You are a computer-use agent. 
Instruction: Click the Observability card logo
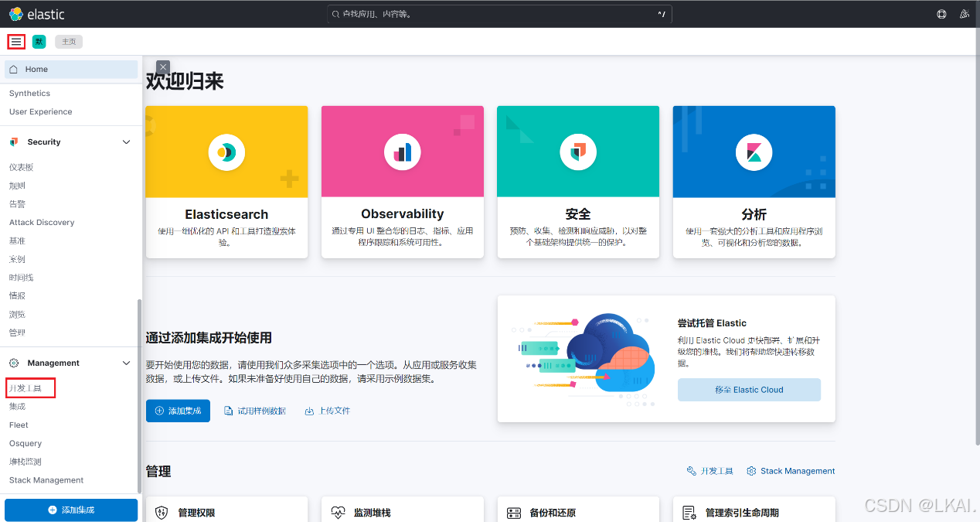coord(403,152)
